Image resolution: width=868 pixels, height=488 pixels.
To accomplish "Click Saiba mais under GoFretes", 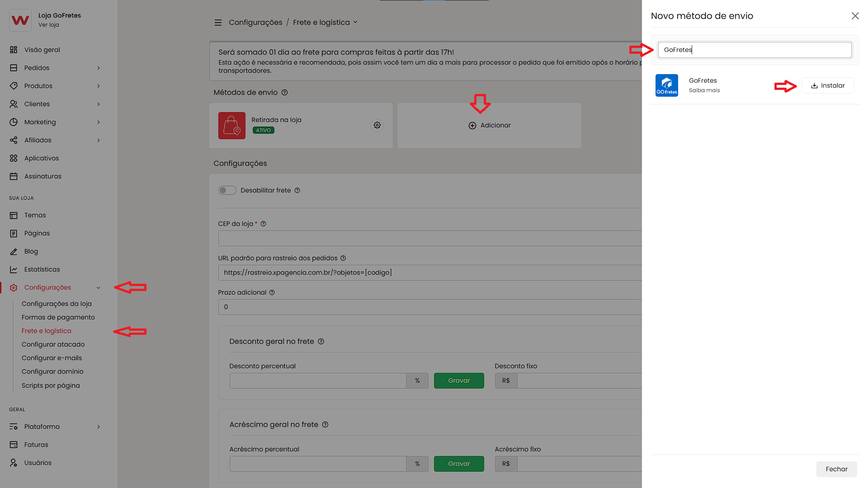I will pos(704,90).
